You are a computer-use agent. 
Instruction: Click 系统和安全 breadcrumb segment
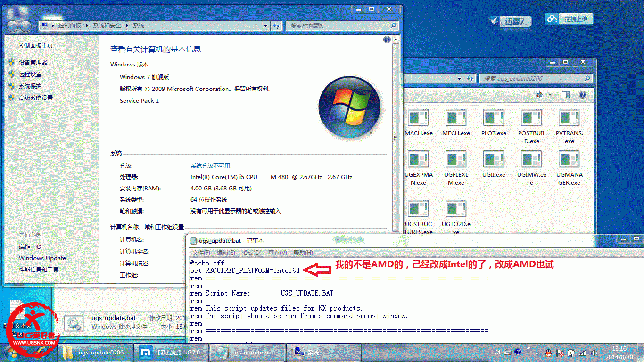[x=107, y=25]
